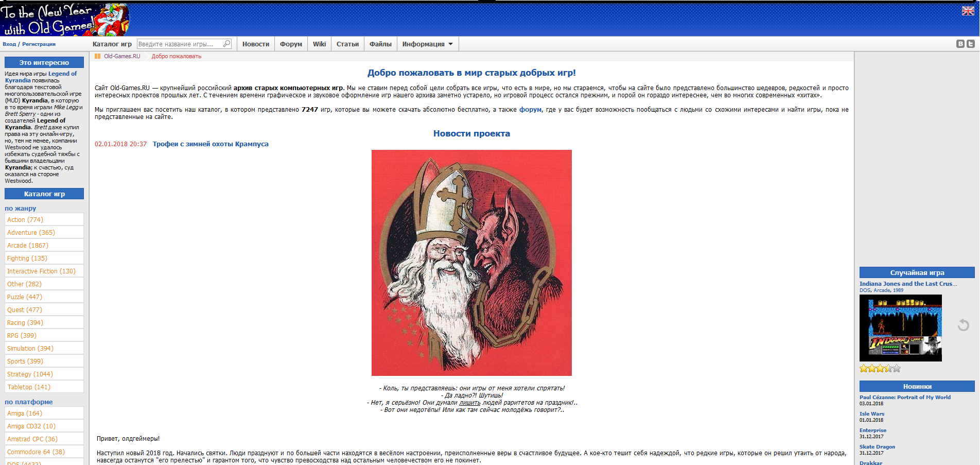Click the Новости проекта heading
The image size is (980, 465).
[471, 133]
